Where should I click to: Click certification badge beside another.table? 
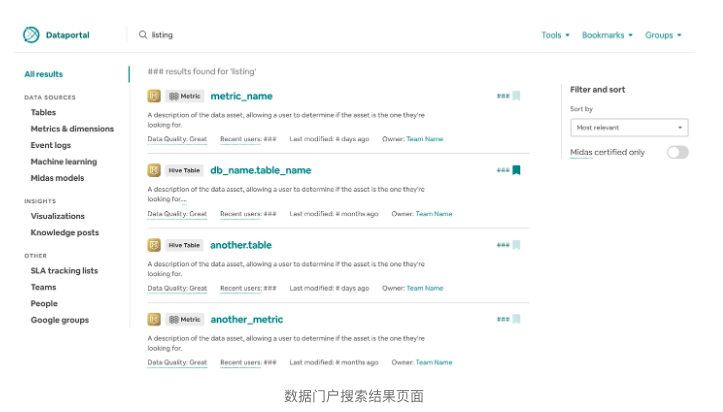coord(154,245)
